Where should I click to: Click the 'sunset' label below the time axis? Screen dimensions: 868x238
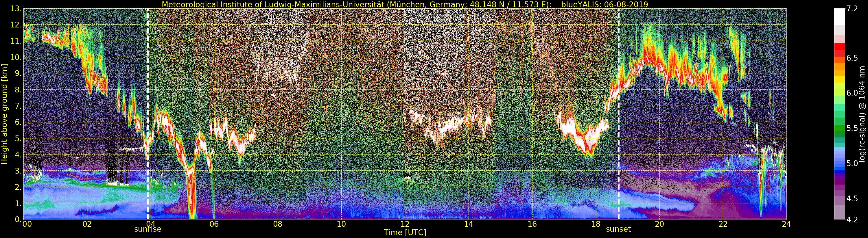point(618,229)
